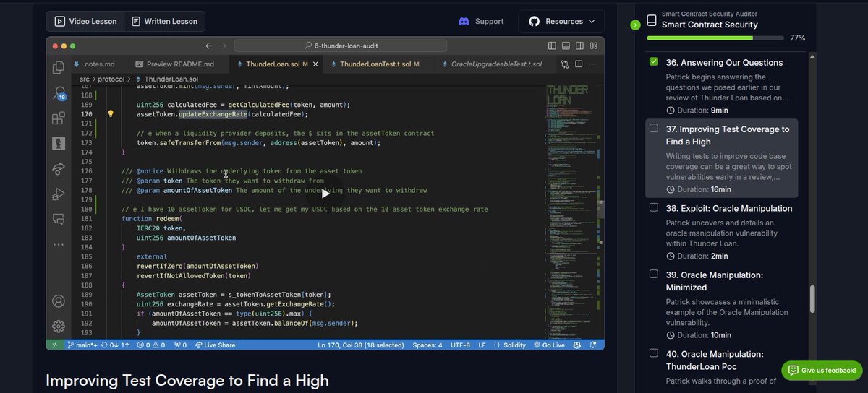Click the errors and warnings status item
Image resolution: width=868 pixels, height=393 pixels.
pos(151,345)
